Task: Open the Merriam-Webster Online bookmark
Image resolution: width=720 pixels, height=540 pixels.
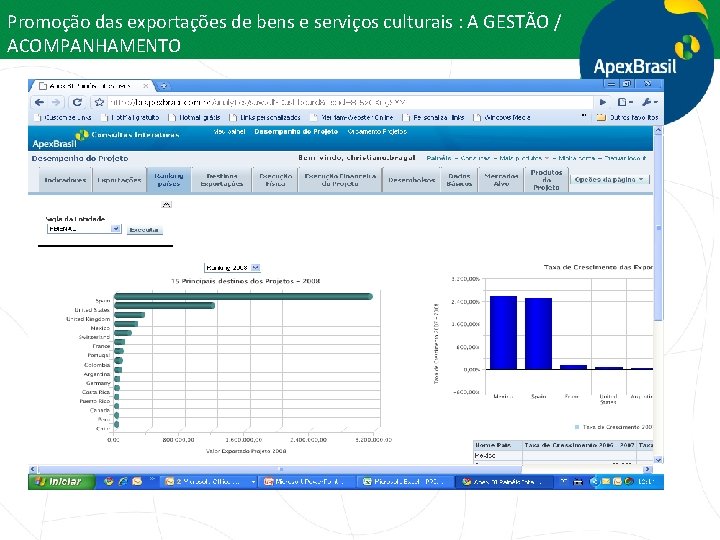Action: [352, 118]
